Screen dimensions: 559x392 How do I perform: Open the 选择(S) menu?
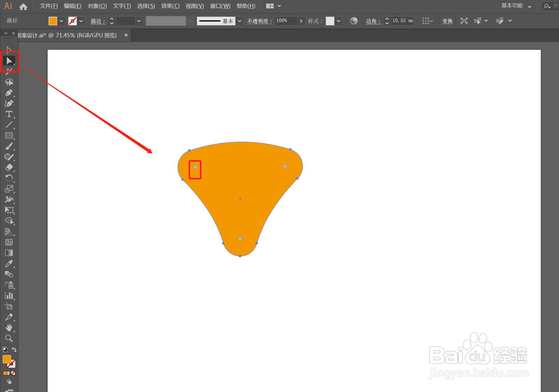[146, 6]
